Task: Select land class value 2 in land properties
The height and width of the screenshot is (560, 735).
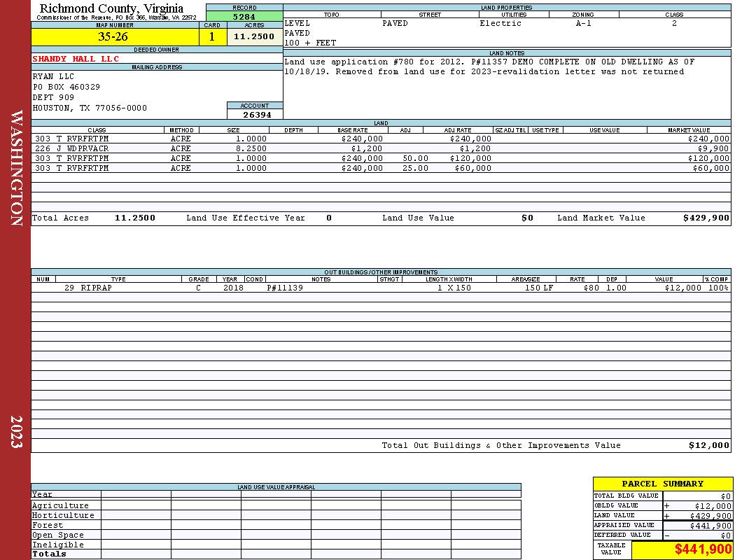Action: coord(674,23)
